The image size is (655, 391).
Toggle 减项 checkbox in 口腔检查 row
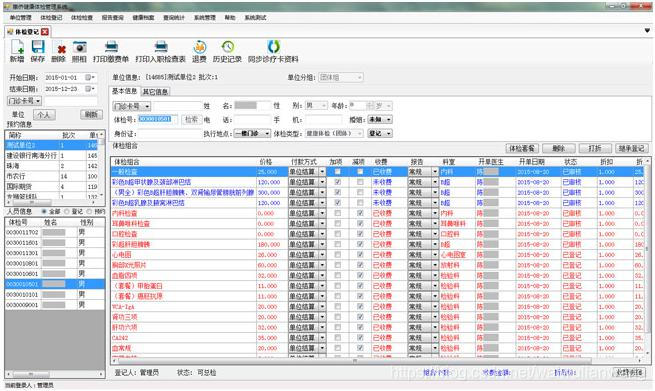click(x=360, y=234)
